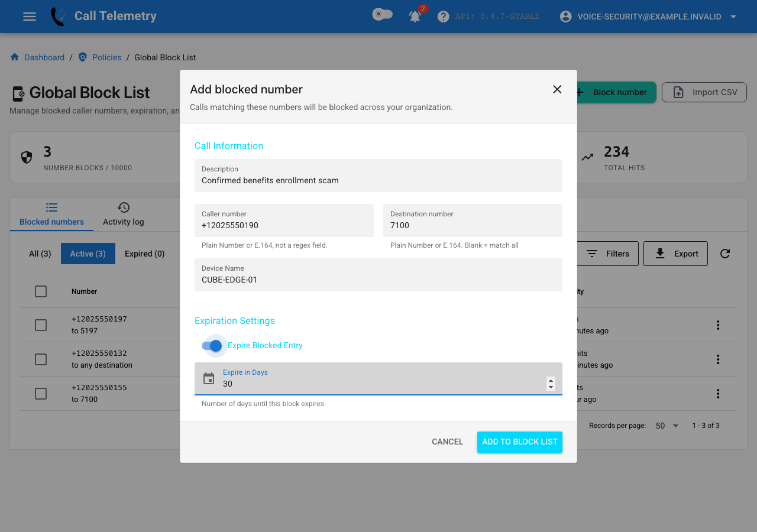Select the Expired (0) filter tab
This screenshot has width=757, height=532.
144,254
